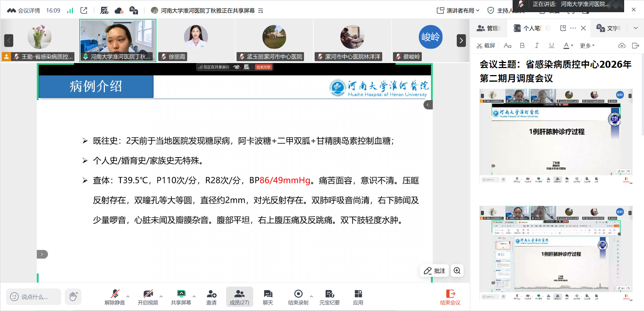The image size is (644, 311).
Task: Unmute microphone via 解除静音
Action: 115,297
